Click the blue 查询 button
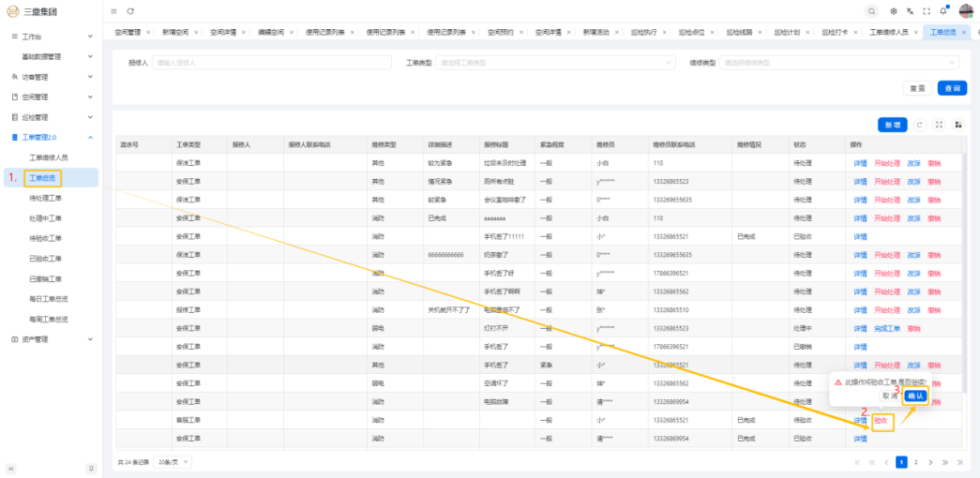Screen dimensions: 980x478 tap(952, 88)
